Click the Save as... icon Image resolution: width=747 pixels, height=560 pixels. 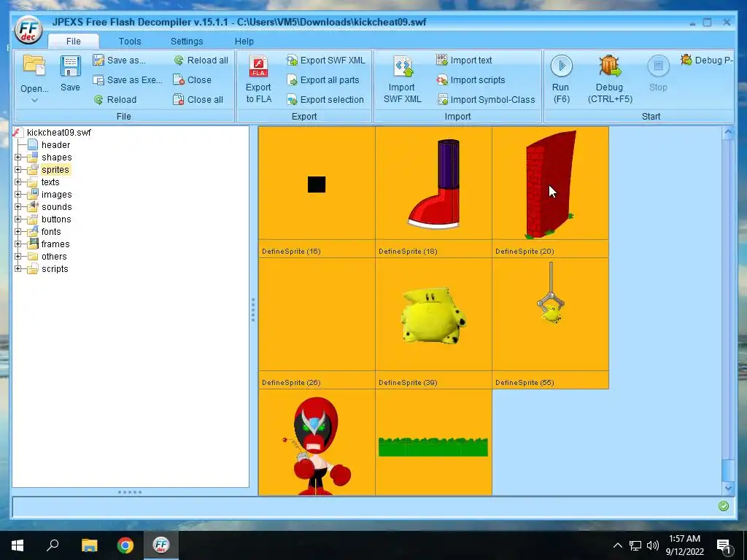pos(98,60)
